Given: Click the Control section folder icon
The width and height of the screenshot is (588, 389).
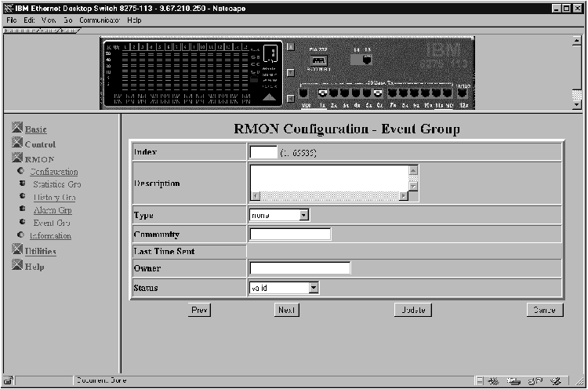Looking at the screenshot, I should click(17, 144).
